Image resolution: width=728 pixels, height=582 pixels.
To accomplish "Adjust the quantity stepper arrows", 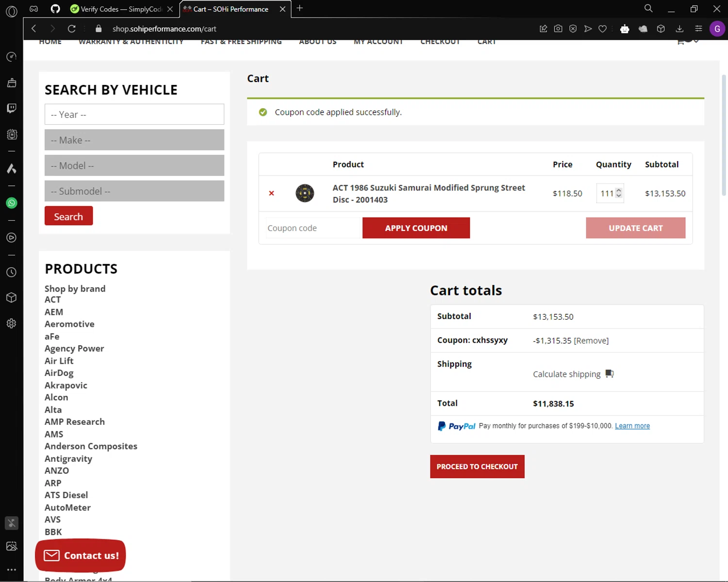I will [x=618, y=193].
